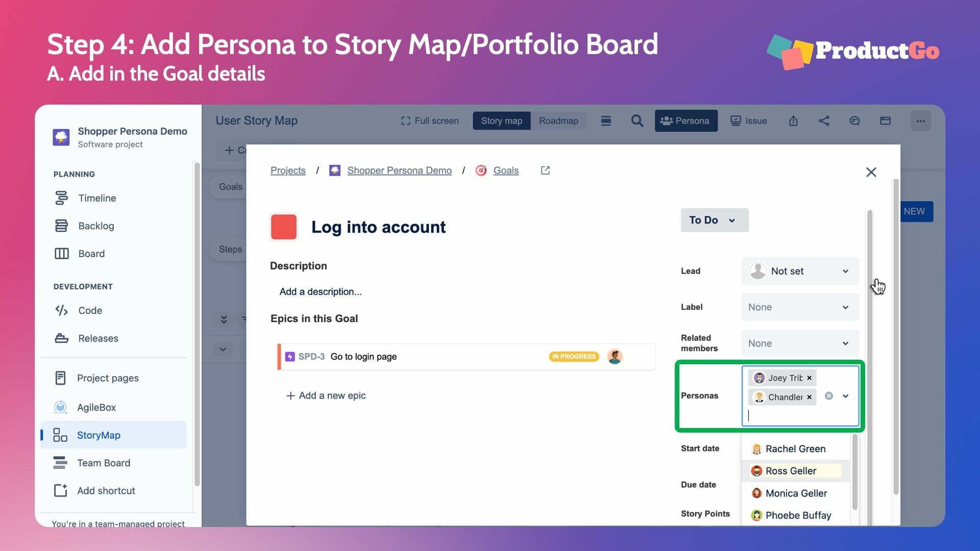This screenshot has width=980, height=551.
Task: Click Add a description field
Action: [321, 292]
